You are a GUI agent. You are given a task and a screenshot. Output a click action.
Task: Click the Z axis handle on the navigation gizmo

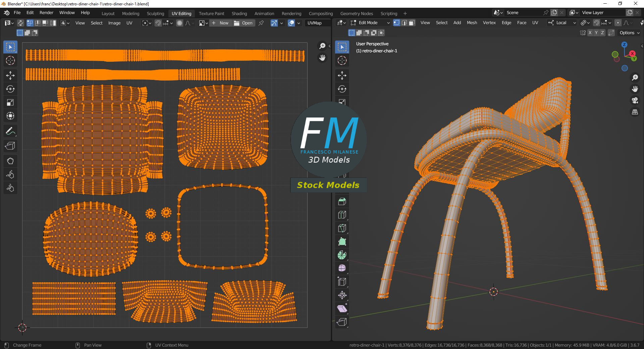pyautogui.click(x=624, y=45)
